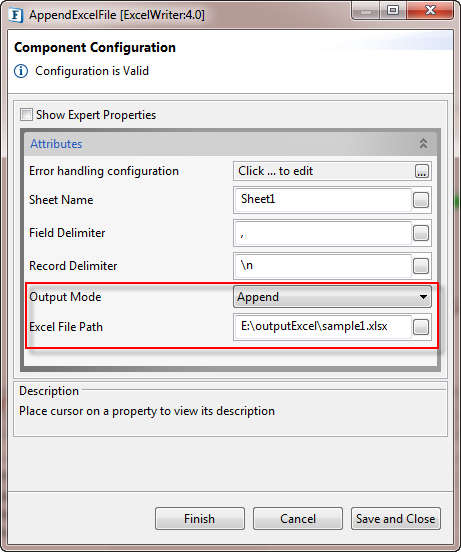Click Save and Close button
461x552 pixels.
396,519
